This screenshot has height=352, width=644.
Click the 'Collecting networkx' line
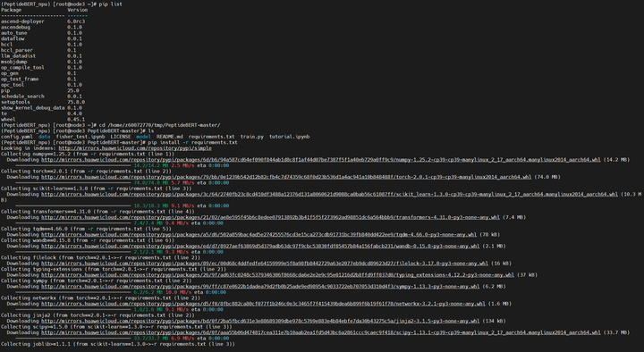click(99, 298)
